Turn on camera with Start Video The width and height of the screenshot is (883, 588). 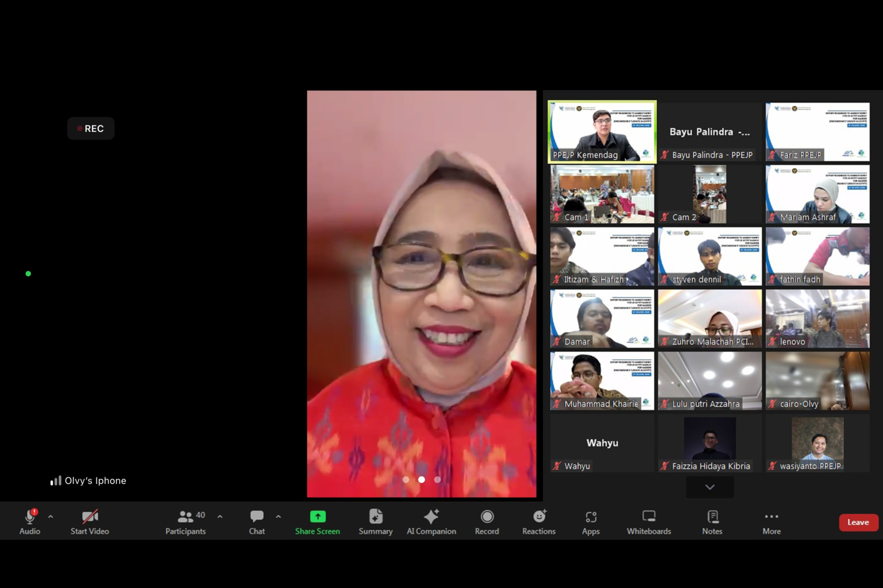coord(89,522)
